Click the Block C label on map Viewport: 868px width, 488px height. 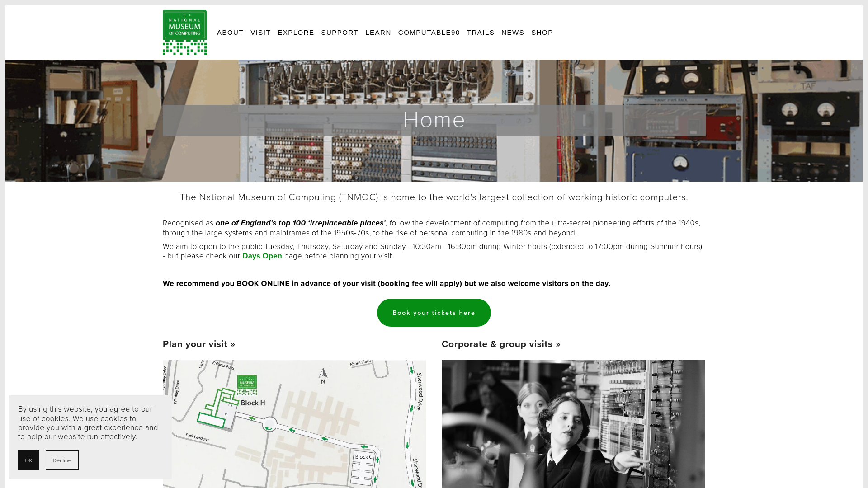tap(363, 457)
